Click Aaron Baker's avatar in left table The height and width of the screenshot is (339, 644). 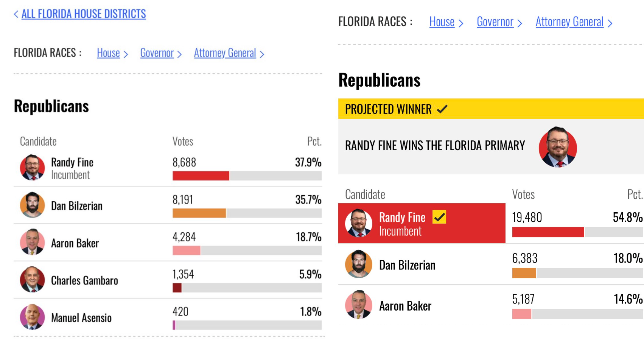point(33,242)
